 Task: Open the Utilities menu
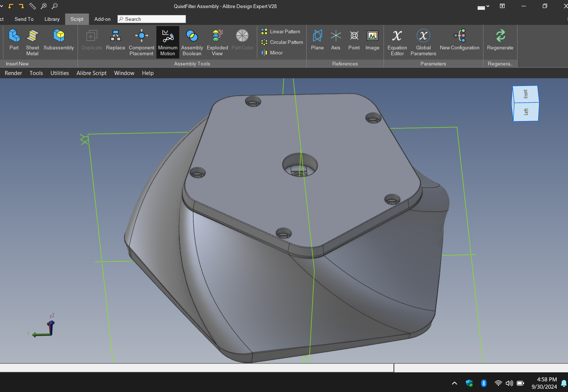(60, 73)
